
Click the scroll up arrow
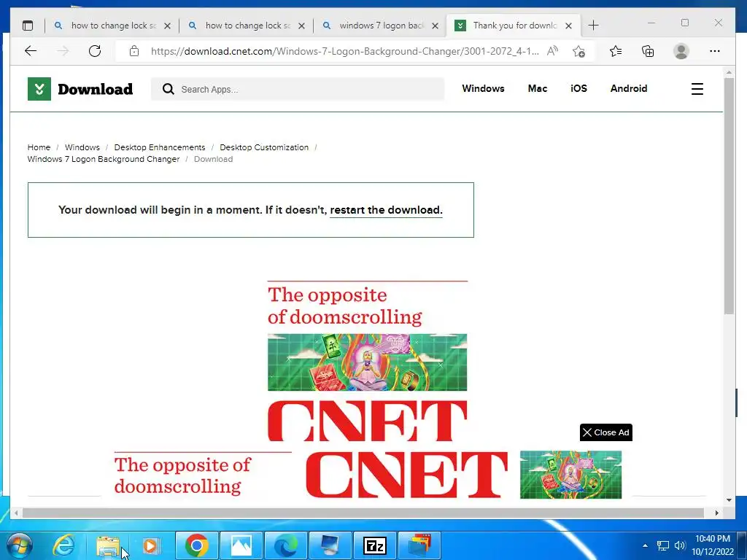(729, 72)
